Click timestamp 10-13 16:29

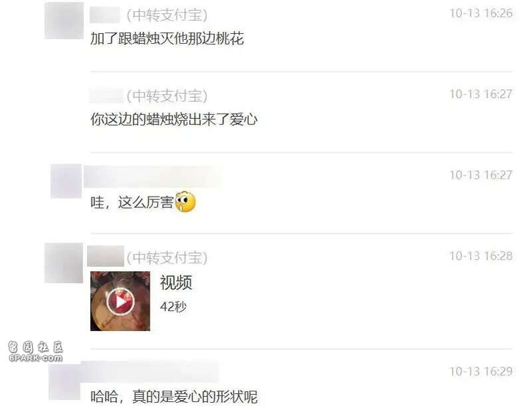click(481, 371)
